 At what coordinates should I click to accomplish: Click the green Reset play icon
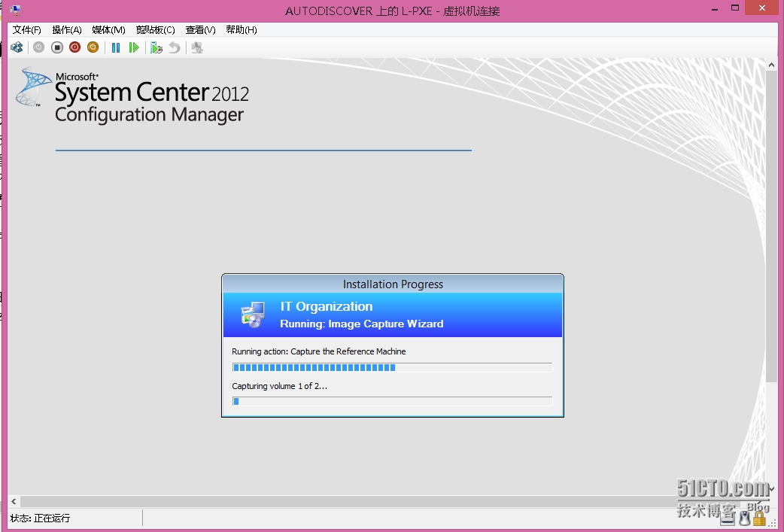tap(133, 47)
